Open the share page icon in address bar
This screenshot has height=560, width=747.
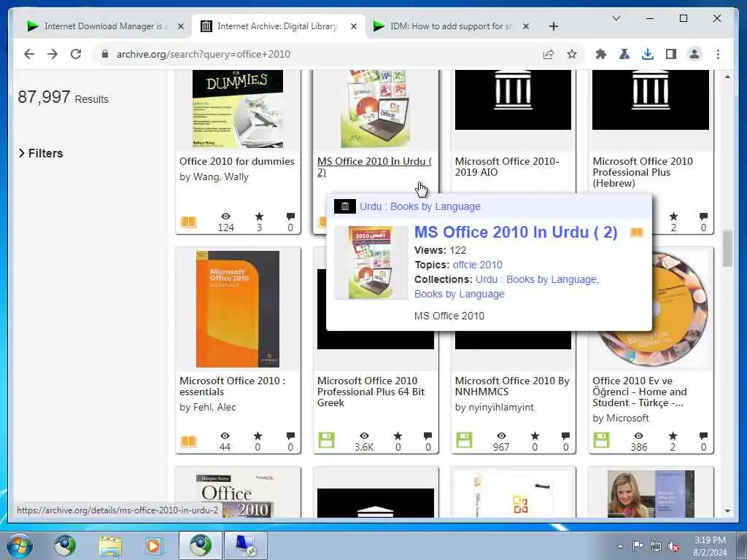point(549,54)
